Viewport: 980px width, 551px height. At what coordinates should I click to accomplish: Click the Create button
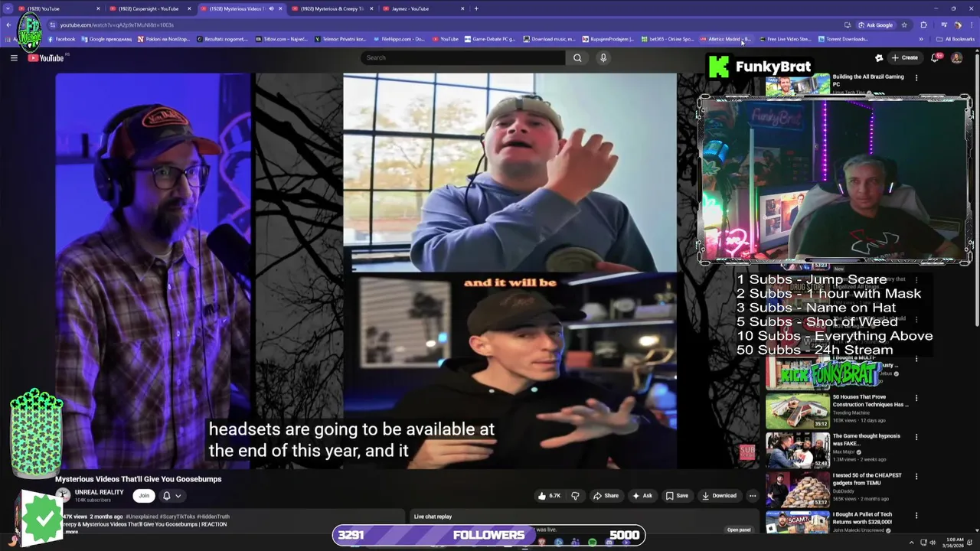(904, 57)
